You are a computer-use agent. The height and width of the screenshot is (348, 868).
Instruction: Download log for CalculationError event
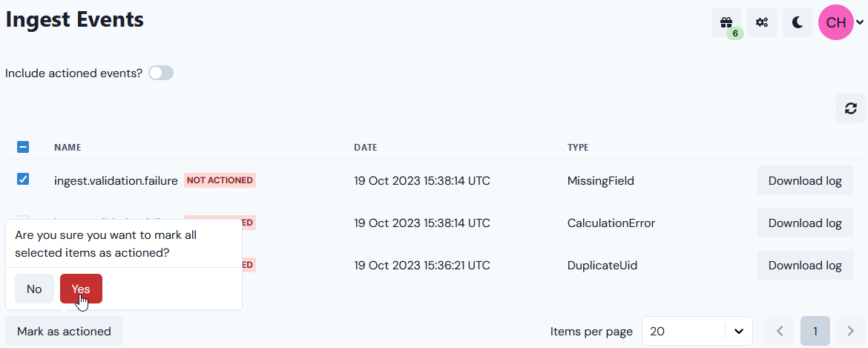805,223
